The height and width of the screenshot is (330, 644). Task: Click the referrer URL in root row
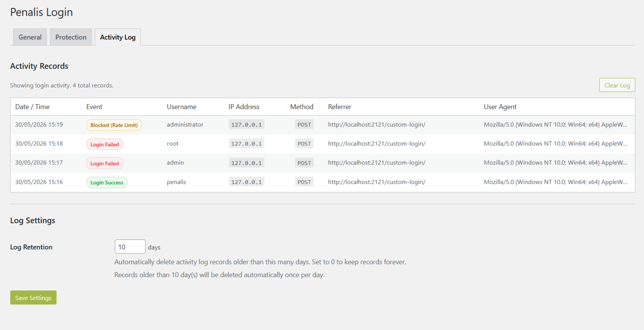pyautogui.click(x=377, y=143)
